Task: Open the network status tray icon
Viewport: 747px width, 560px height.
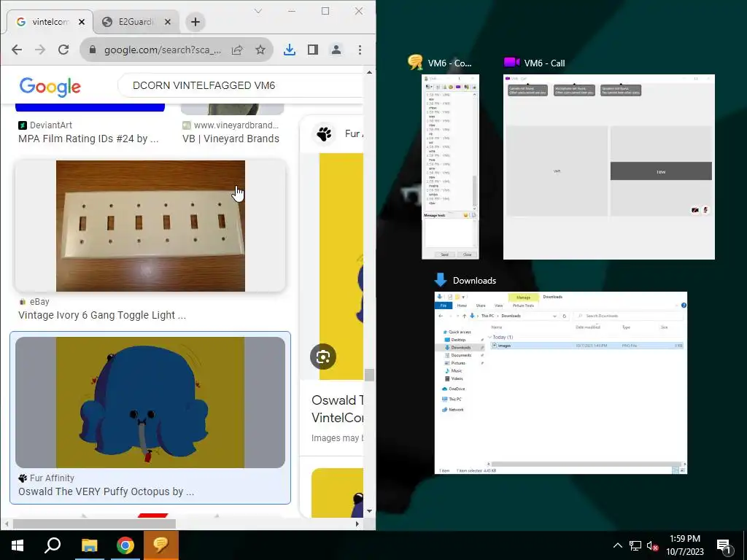Action: coord(635,545)
